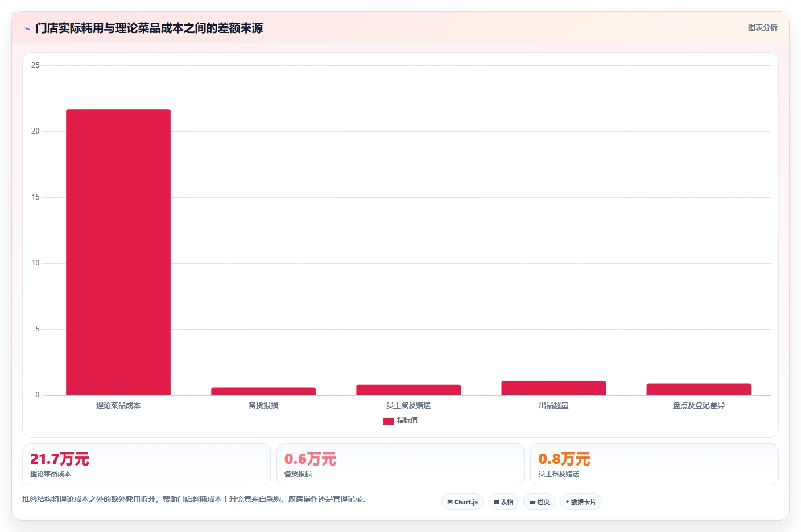Click the 进度 tag chip
This screenshot has height=532, width=801.
click(539, 502)
